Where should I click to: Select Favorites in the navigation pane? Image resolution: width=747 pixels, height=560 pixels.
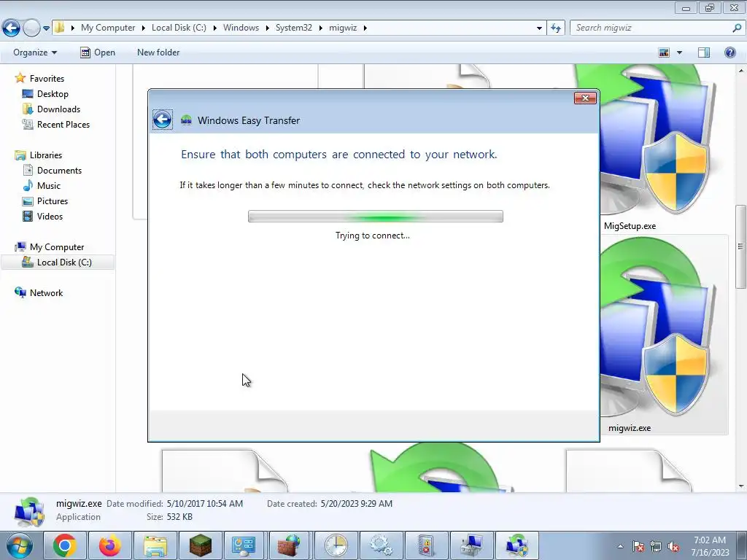point(47,79)
